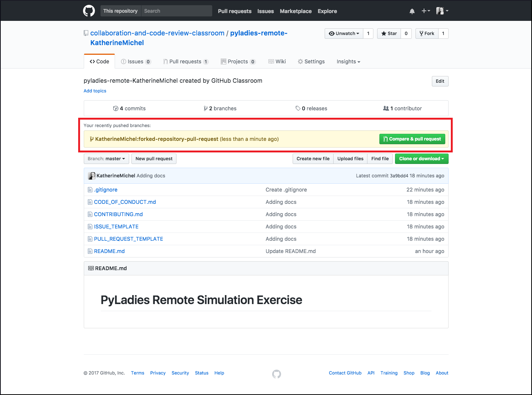The height and width of the screenshot is (395, 532).
Task: Click the PULL_REQUEST_TEMPLATE file icon
Action: coord(90,239)
